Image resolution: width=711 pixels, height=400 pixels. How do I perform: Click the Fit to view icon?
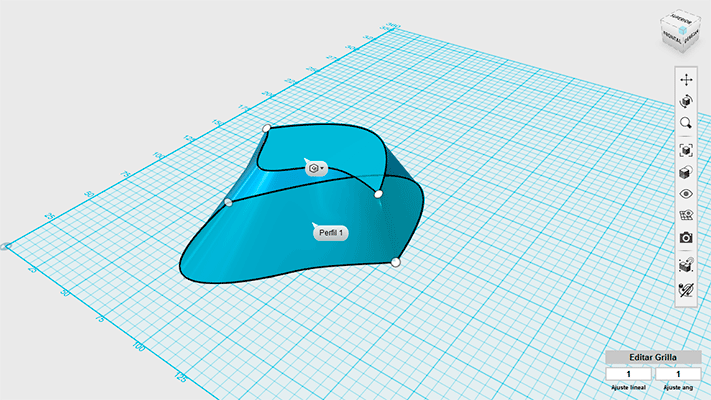[x=686, y=150]
